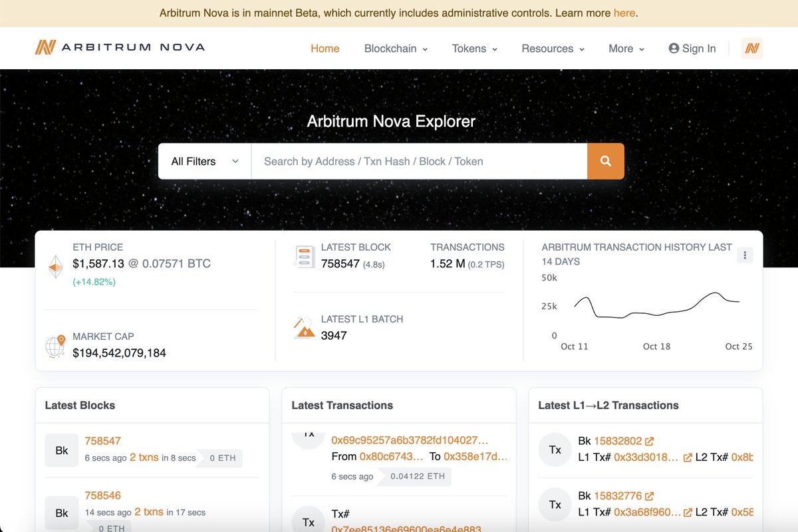The image size is (798, 532).
Task: Click the 0 ETH tag for block 758547
Action: coord(221,458)
